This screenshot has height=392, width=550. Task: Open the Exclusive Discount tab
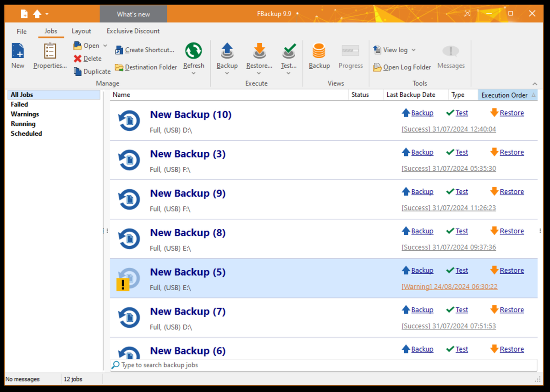coord(133,31)
